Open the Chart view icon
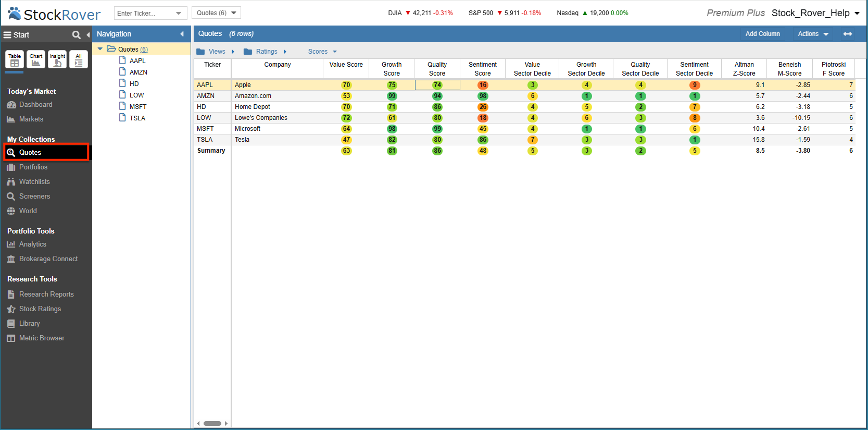 tap(36, 59)
